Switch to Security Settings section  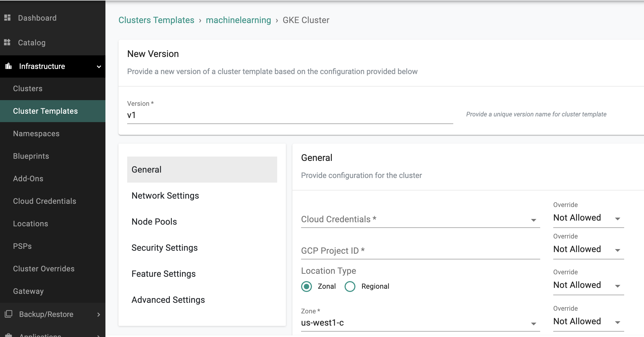point(202,248)
